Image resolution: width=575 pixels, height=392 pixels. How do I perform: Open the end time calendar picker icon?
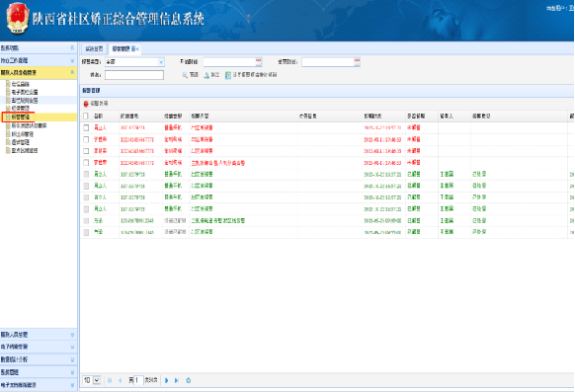[x=357, y=62]
